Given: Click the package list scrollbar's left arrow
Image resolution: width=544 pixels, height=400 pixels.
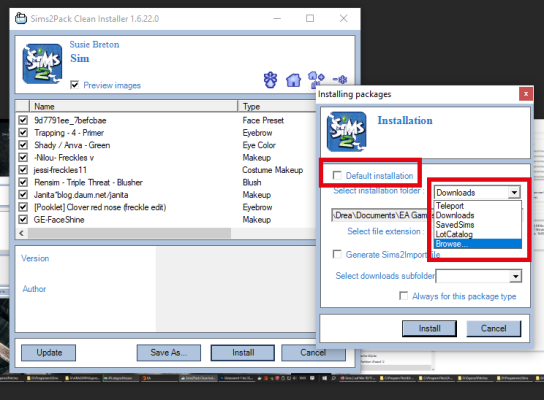Looking at the screenshot, I should pos(22,233).
